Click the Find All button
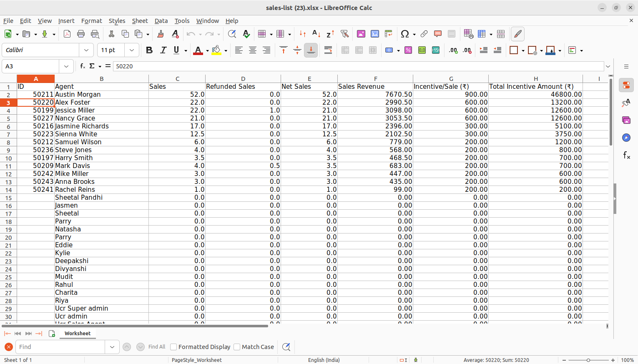Image resolution: width=638 pixels, height=364 pixels. (x=157, y=347)
